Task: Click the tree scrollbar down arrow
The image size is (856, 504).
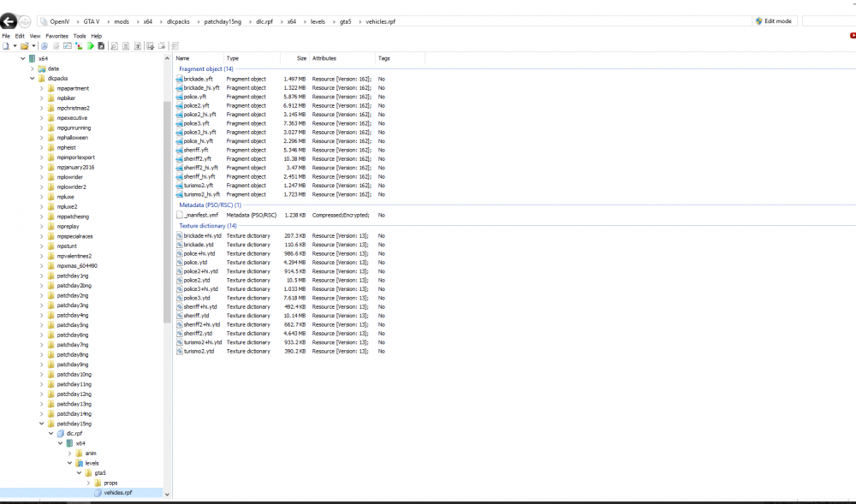Action: point(167,495)
